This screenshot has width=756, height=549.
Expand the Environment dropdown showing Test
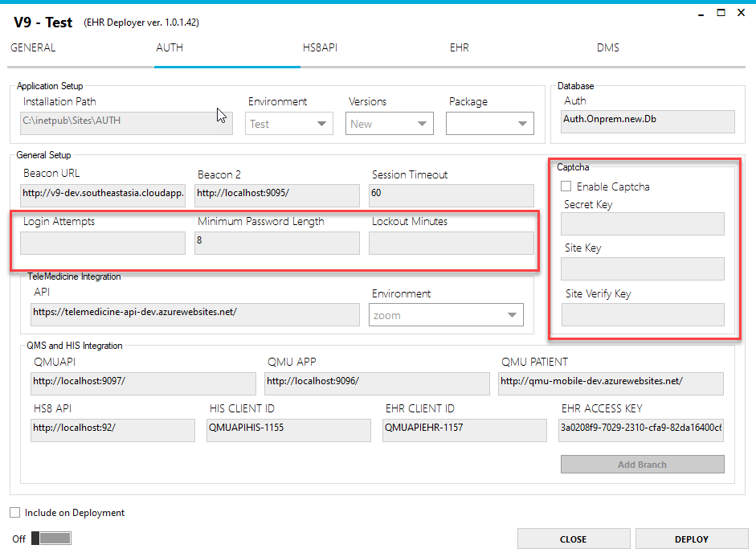tap(288, 124)
